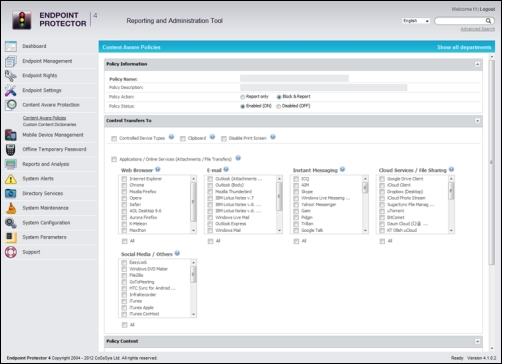Click the Content Aware Protection icon
Screen dimensions: 509x364
[x=11, y=105]
